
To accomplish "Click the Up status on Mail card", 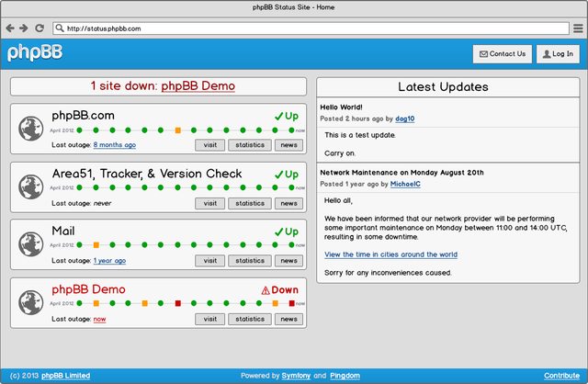I will coord(287,232).
